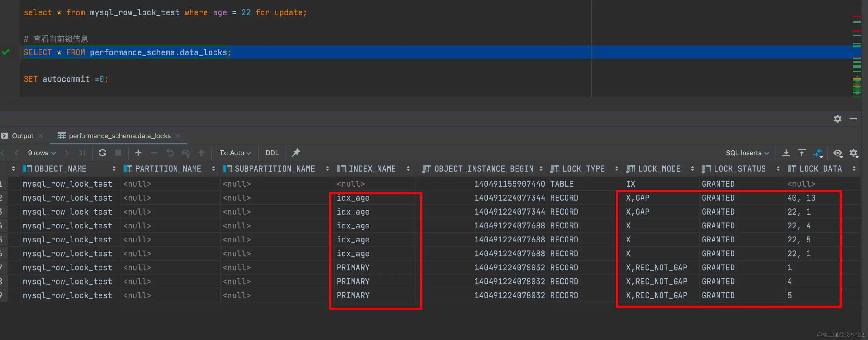The height and width of the screenshot is (340, 868).
Task: Open tool window options gear icon
Action: (x=838, y=119)
